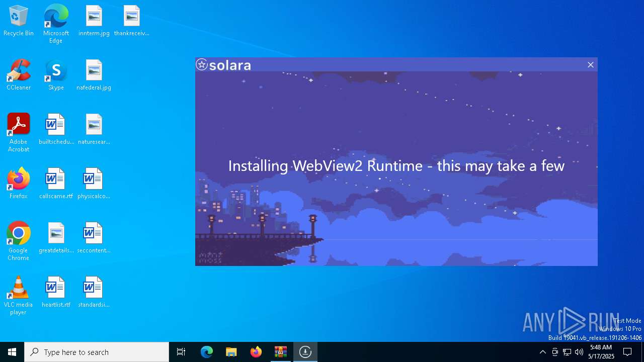Select naturesear... file icon

point(94,129)
